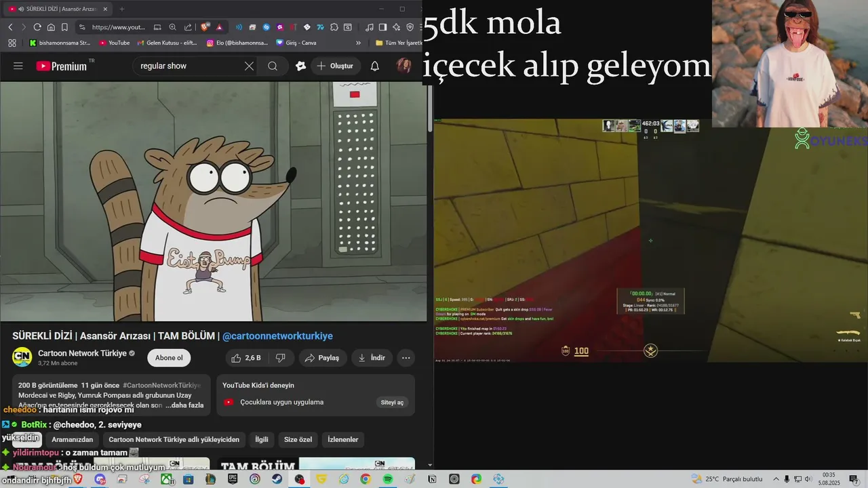The image size is (868, 488).
Task: Reload the current page
Action: click(37, 27)
